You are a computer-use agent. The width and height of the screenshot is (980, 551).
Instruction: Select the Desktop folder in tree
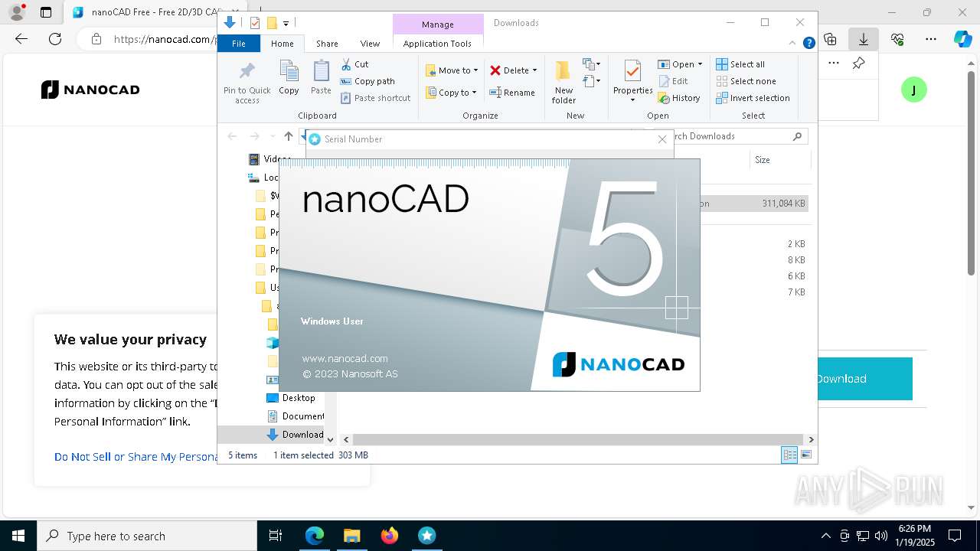[299, 398]
